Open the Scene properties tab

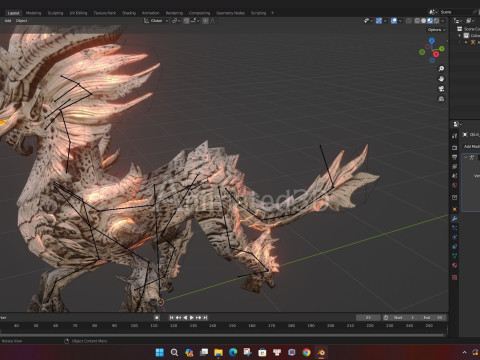tap(454, 175)
